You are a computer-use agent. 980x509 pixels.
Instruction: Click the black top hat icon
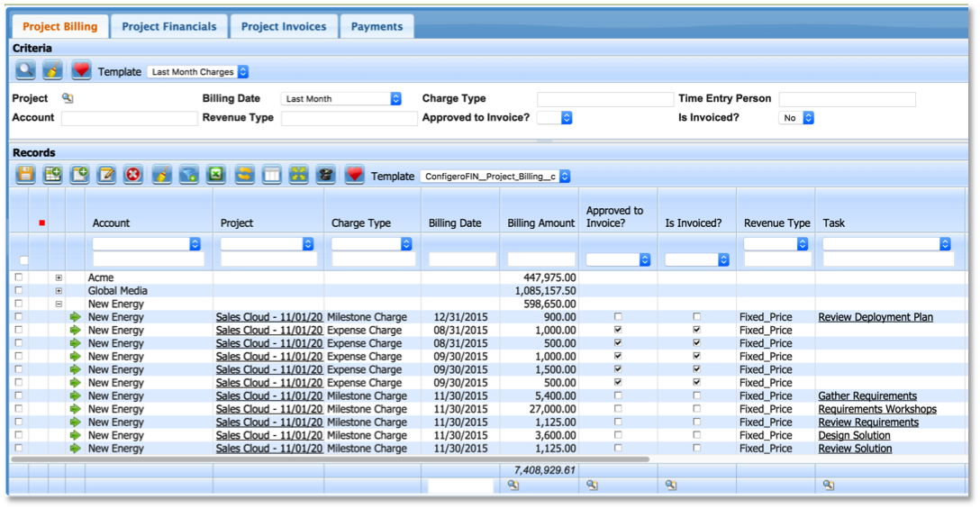click(x=326, y=175)
